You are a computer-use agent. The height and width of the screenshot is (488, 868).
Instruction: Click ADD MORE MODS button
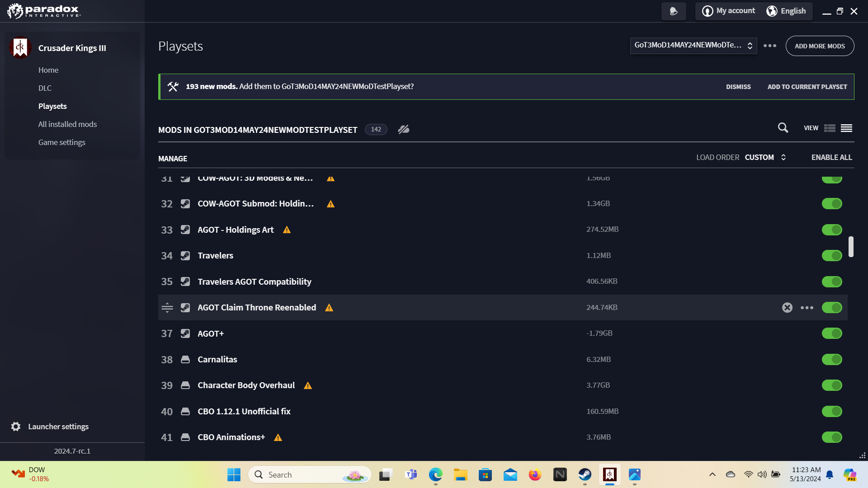(820, 46)
